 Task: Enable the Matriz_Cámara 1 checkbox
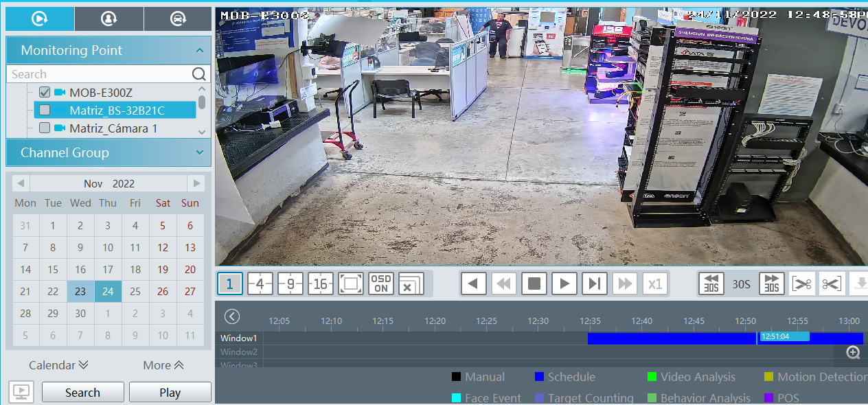click(45, 128)
